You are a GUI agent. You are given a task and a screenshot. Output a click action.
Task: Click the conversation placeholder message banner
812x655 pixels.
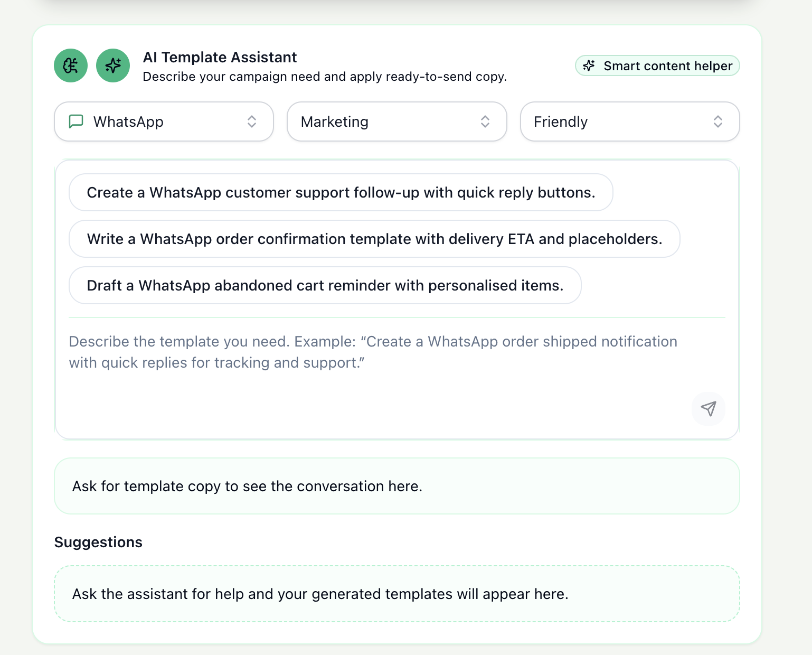pos(396,486)
